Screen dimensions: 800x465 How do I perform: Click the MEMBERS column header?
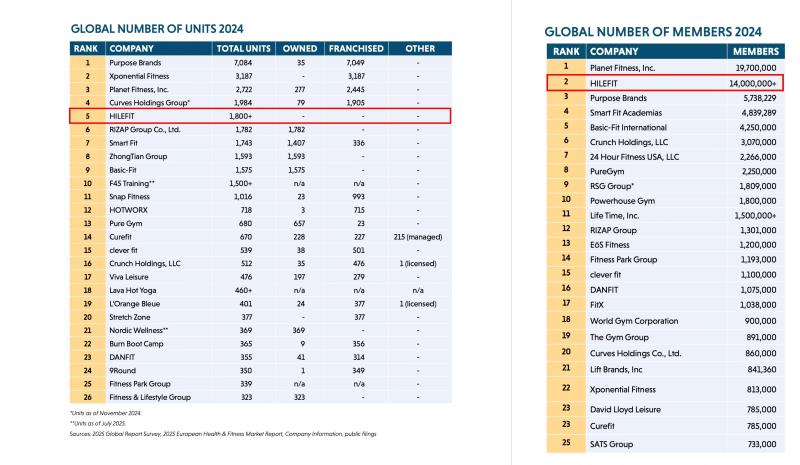756,52
